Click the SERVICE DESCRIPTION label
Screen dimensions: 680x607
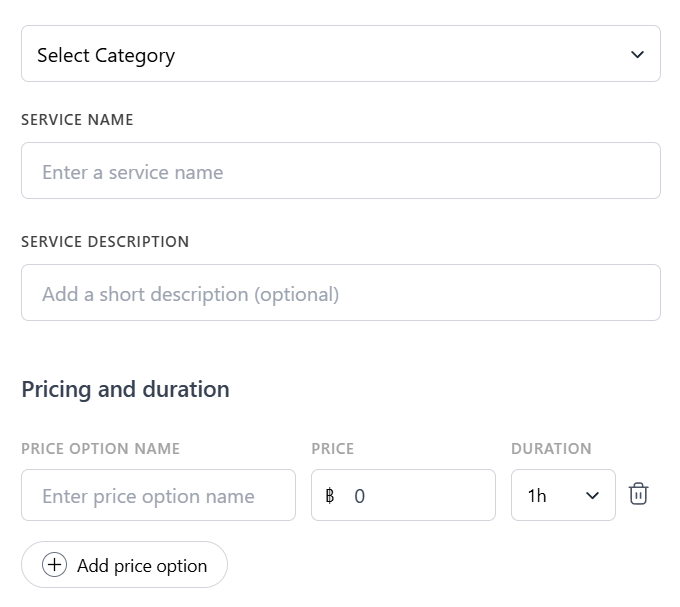(105, 242)
